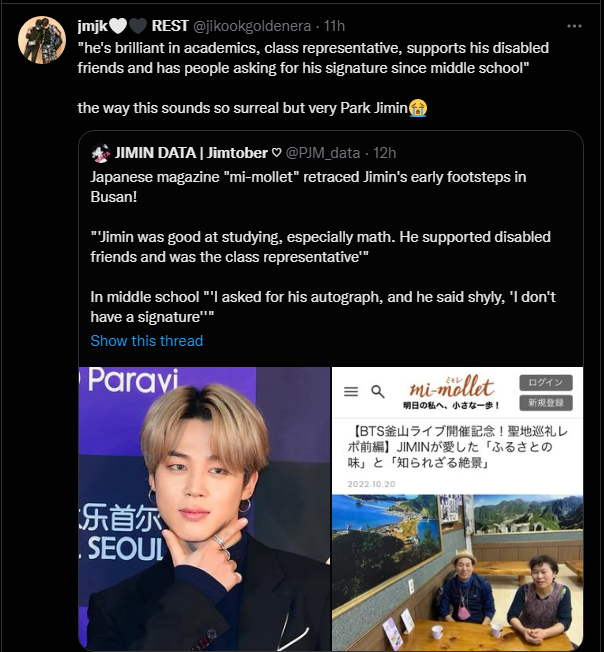Open the @jikookgoldenera handle
The width and height of the screenshot is (604, 652).
[x=252, y=26]
